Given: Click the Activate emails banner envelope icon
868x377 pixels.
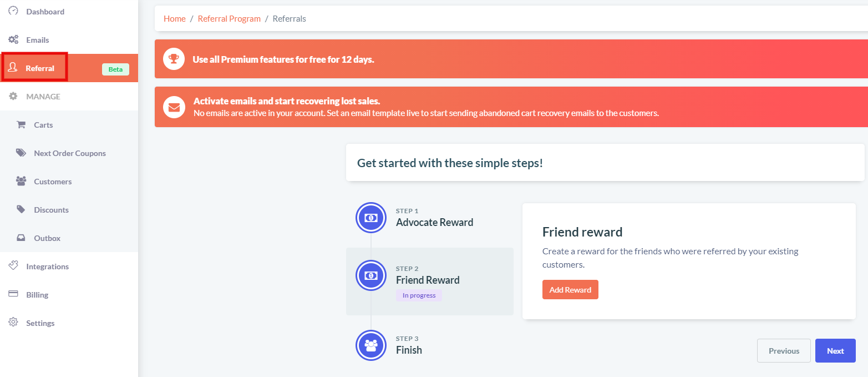Looking at the screenshot, I should point(174,107).
